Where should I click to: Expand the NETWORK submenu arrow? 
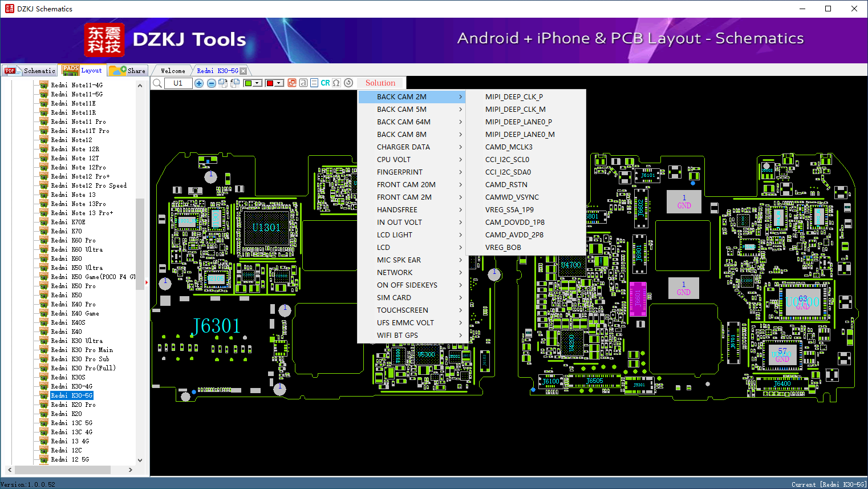tap(460, 273)
